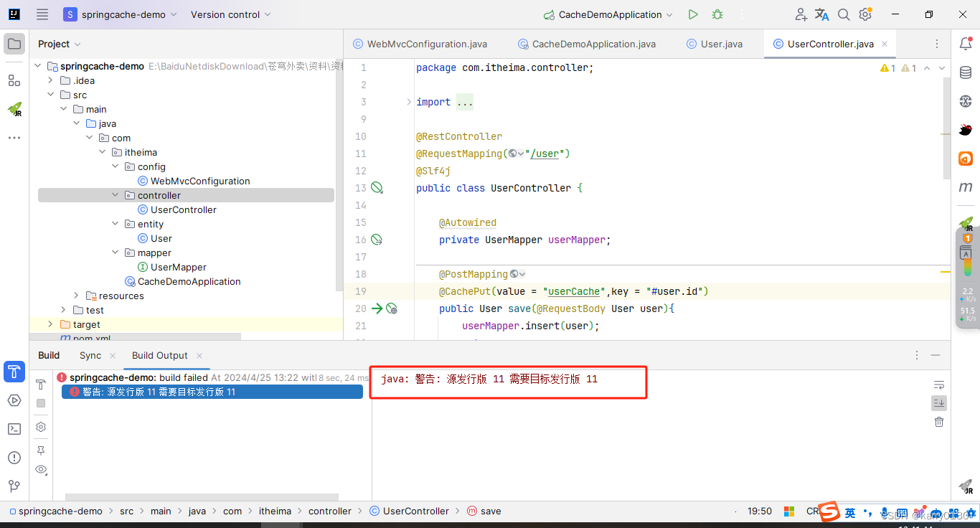Open Code With Me user icon
Viewport: 980px width, 528px height.
coord(801,14)
